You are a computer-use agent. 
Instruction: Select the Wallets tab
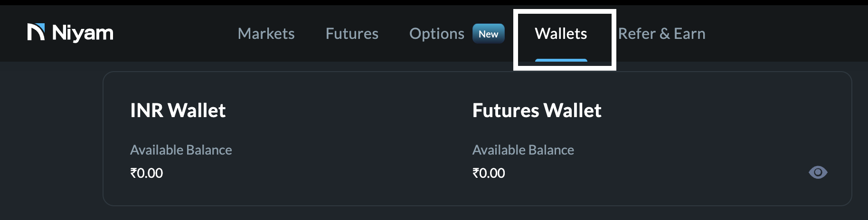561,34
